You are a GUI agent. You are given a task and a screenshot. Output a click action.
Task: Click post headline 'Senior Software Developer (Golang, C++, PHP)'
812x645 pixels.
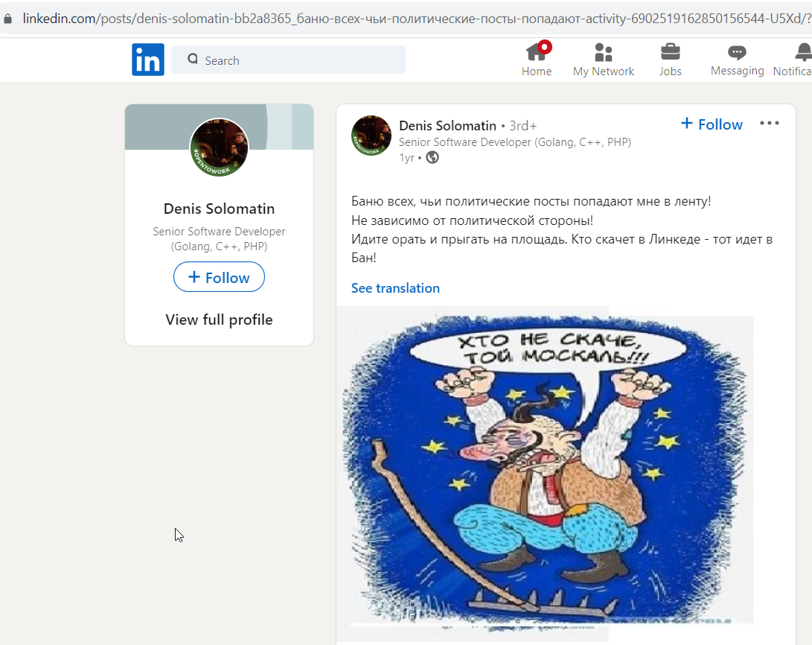(515, 142)
